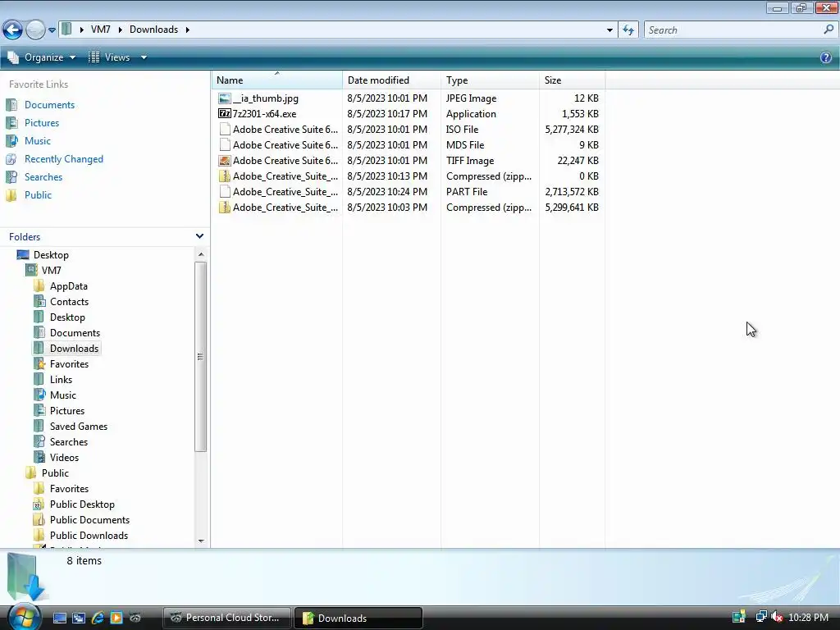Expand breadcrumb arrow between VM7 and Downloads
The width and height of the screenshot is (840, 630).
click(120, 30)
